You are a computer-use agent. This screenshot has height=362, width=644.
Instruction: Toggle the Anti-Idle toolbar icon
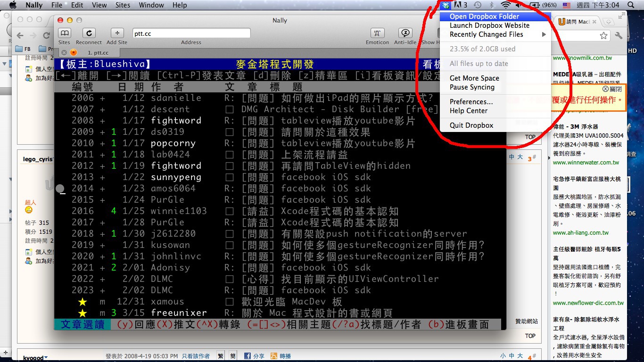coord(405,33)
